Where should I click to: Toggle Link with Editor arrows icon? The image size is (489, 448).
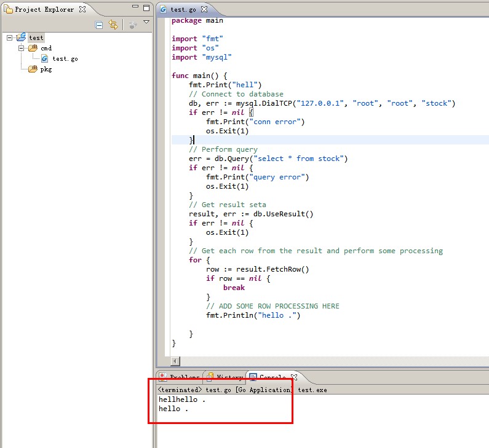[113, 25]
